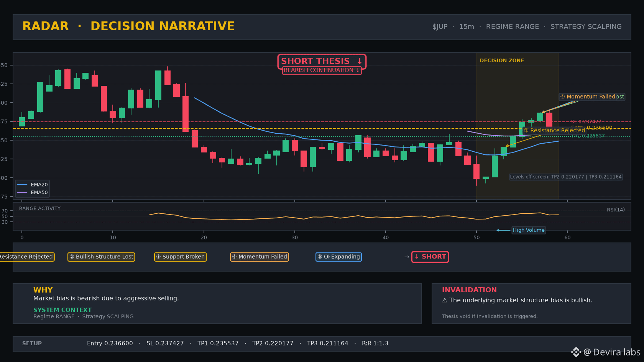This screenshot has width=644, height=362.
Task: Click the $JUP ticker in the header
Action: (x=440, y=27)
